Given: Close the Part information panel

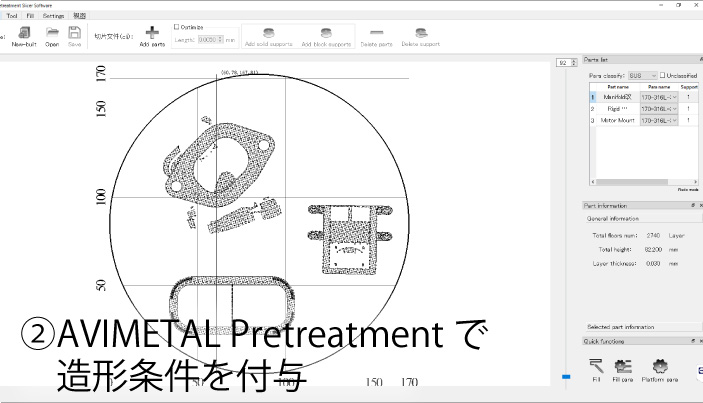Looking at the screenshot, I should coord(701,205).
